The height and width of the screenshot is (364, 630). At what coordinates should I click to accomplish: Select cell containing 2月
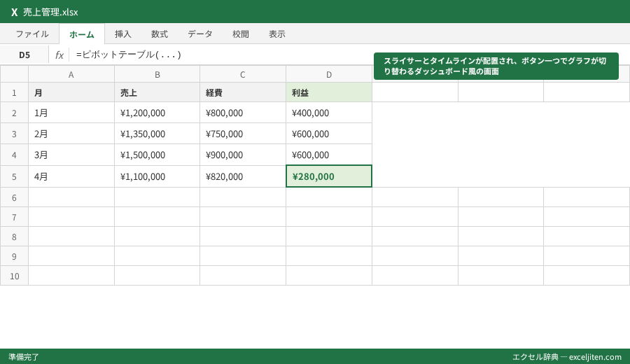click(71, 134)
